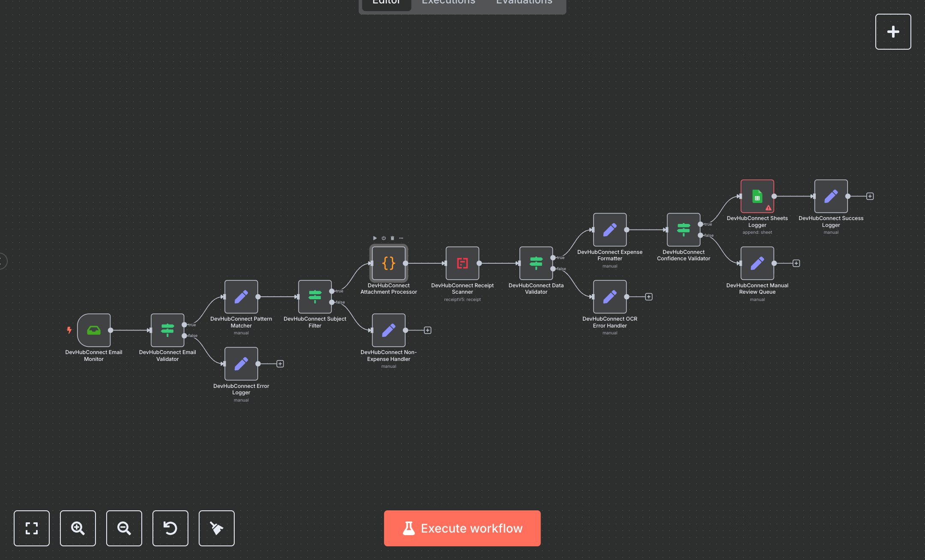Tidy up workflow with the broom icon
Screen dimensions: 925x560
[217, 528]
